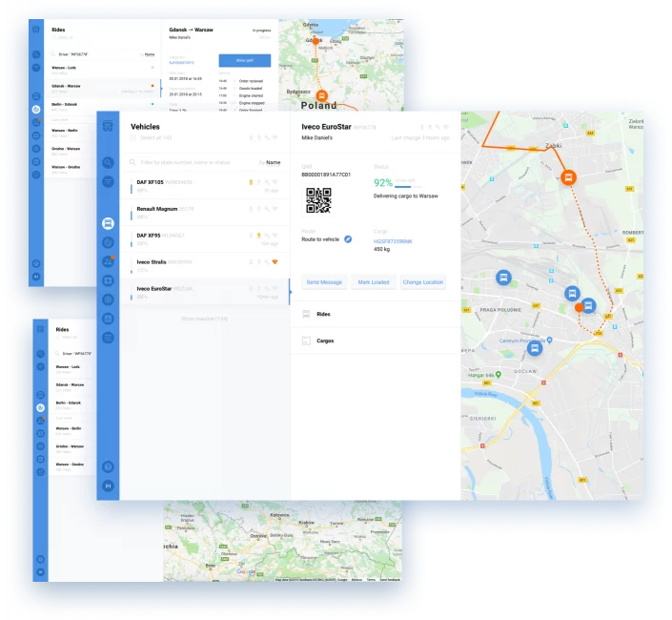Select the Iveco Stralis vehicle row

205,266
